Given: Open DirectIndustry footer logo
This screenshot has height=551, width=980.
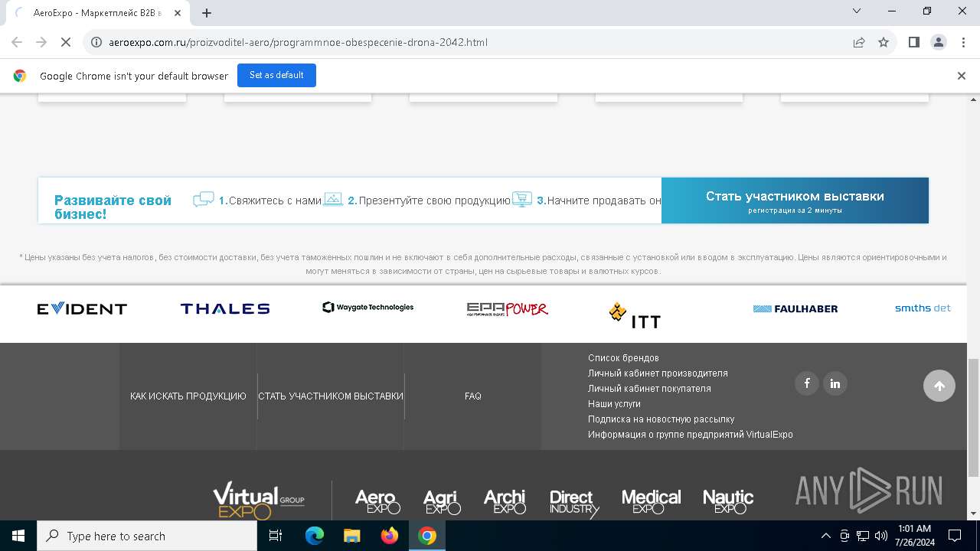Looking at the screenshot, I should pyautogui.click(x=573, y=503).
